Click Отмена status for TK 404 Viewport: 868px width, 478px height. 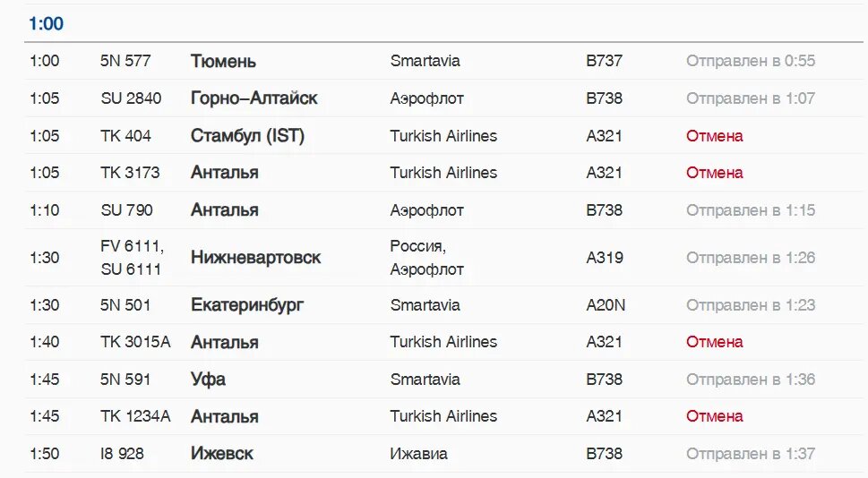coord(714,136)
